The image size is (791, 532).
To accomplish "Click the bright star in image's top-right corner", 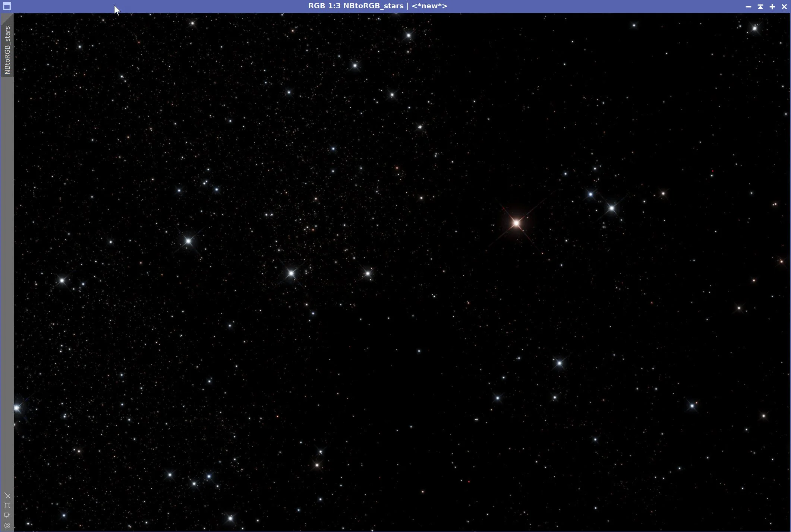I will pyautogui.click(x=754, y=28).
